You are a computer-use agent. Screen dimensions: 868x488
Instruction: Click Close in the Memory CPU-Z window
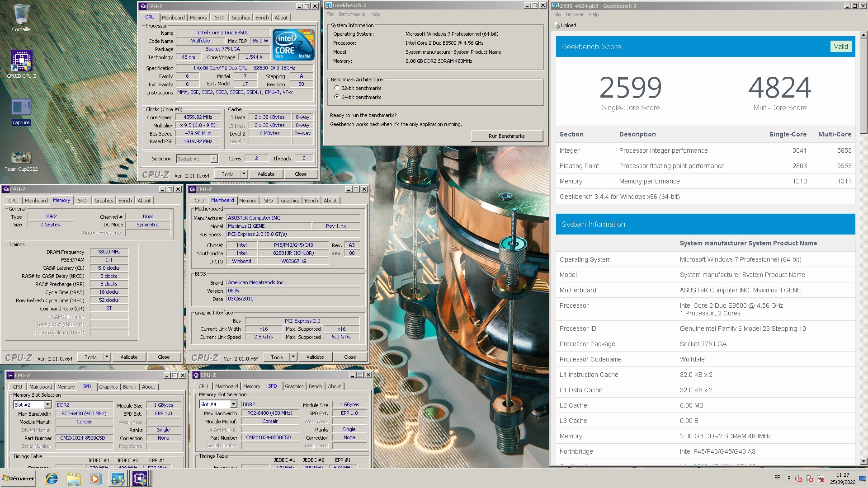tap(164, 357)
